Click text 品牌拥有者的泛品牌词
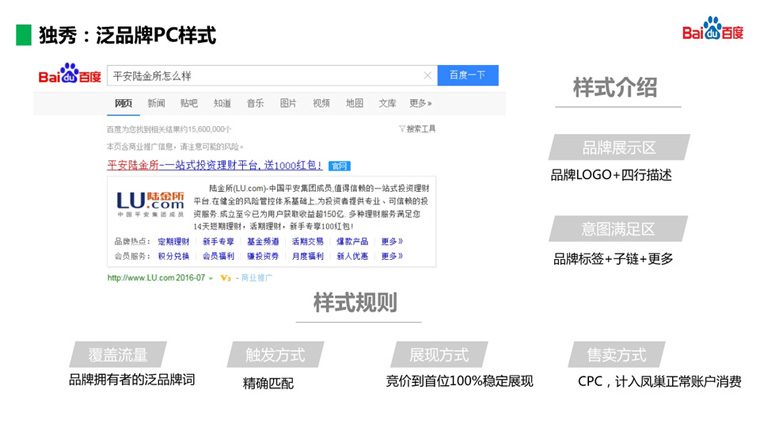The width and height of the screenshot is (760, 428). (x=132, y=380)
